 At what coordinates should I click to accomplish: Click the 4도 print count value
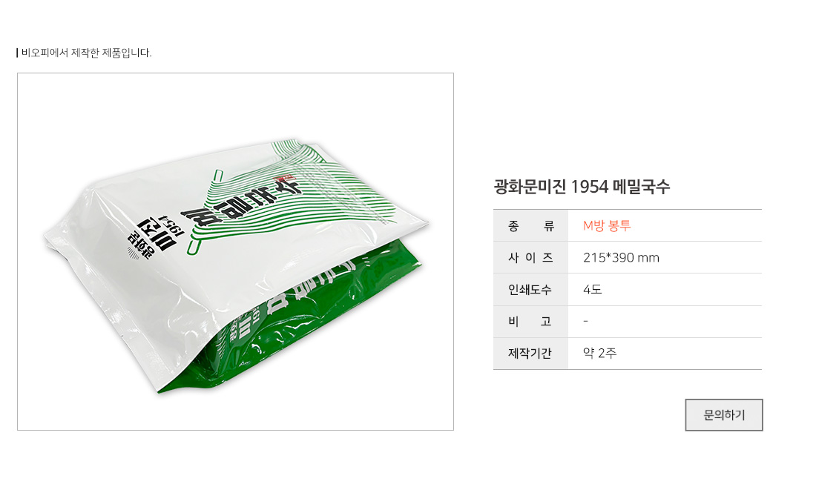click(x=592, y=289)
